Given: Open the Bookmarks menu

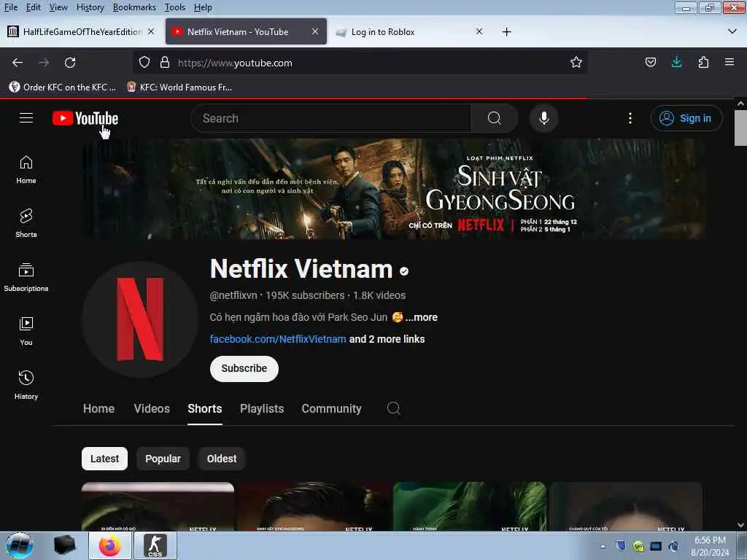Looking at the screenshot, I should [x=134, y=7].
